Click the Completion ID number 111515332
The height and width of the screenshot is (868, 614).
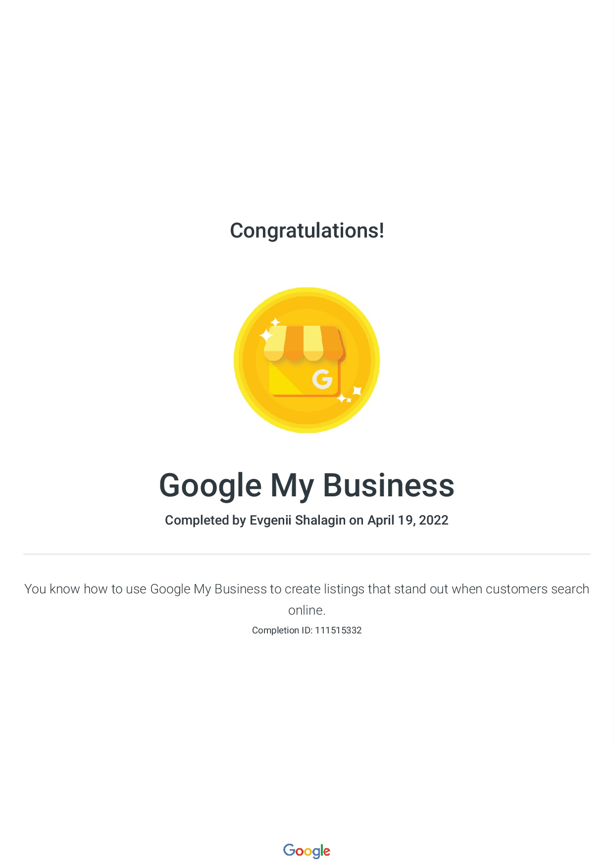click(x=338, y=630)
